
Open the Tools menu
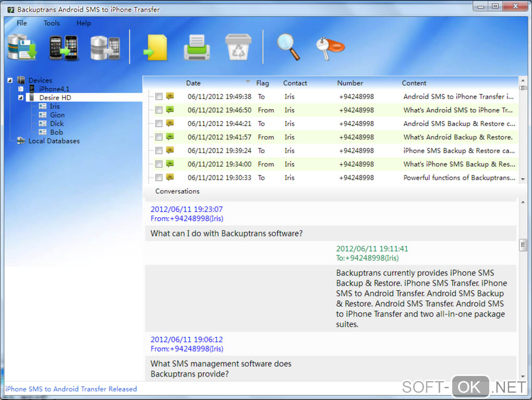pos(52,23)
